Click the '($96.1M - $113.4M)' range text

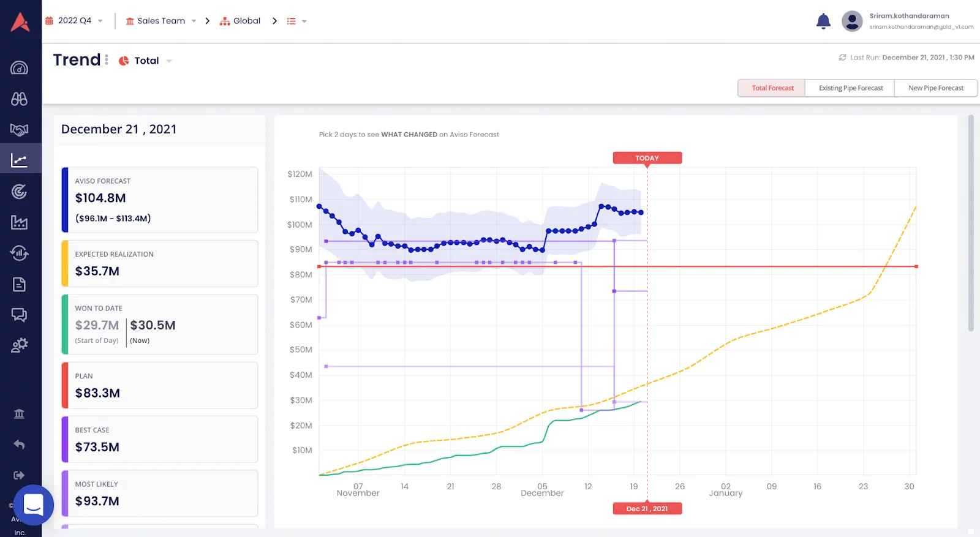(x=113, y=218)
